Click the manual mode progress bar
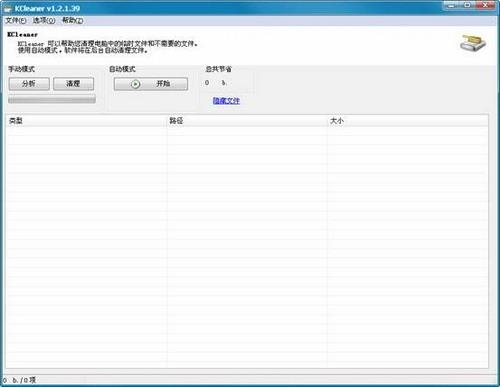The width and height of the screenshot is (500, 387). 52,99
